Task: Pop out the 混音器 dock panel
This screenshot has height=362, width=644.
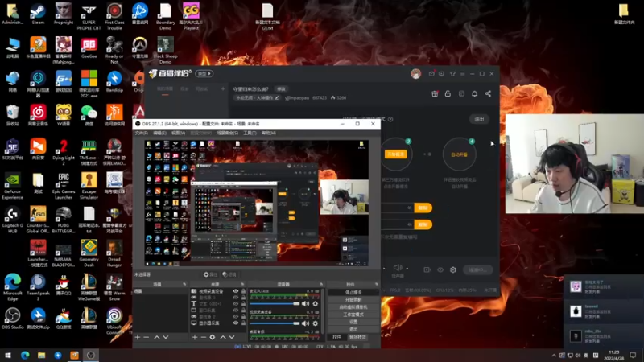Action: pos(321,284)
